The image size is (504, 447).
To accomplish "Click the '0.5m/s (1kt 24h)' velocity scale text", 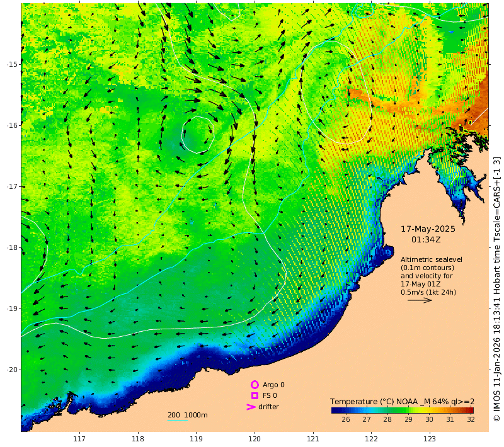I will coord(428,292).
